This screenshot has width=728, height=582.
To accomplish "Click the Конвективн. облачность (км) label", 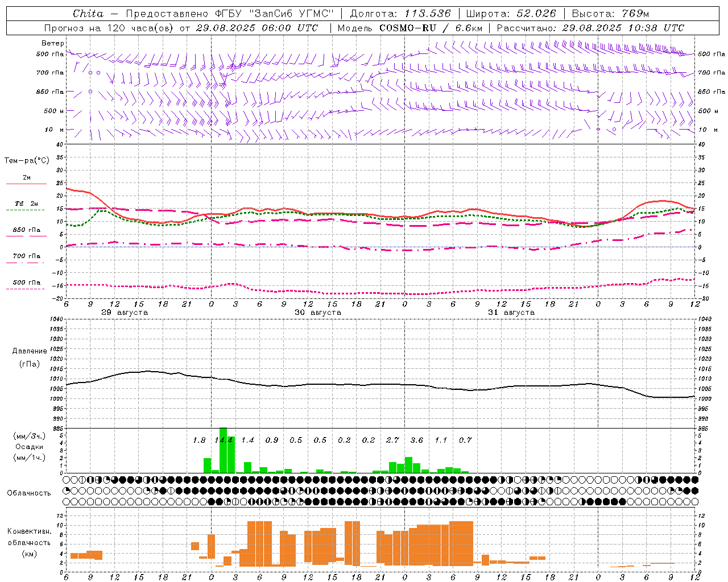I will coord(29,542).
